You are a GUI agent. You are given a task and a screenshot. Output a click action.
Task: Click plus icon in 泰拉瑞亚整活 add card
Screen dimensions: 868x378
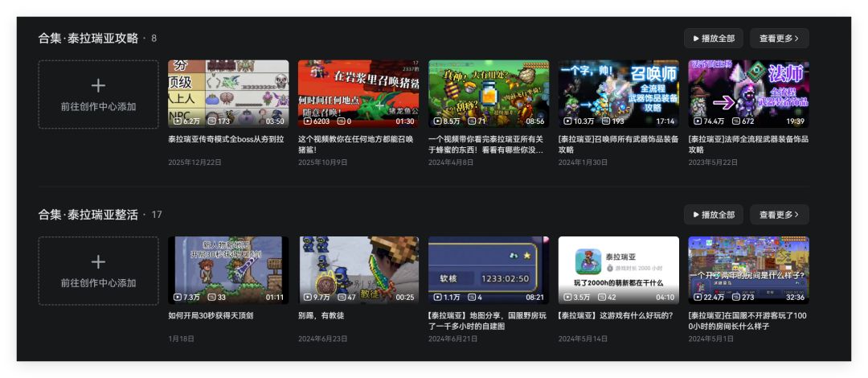[x=99, y=261]
